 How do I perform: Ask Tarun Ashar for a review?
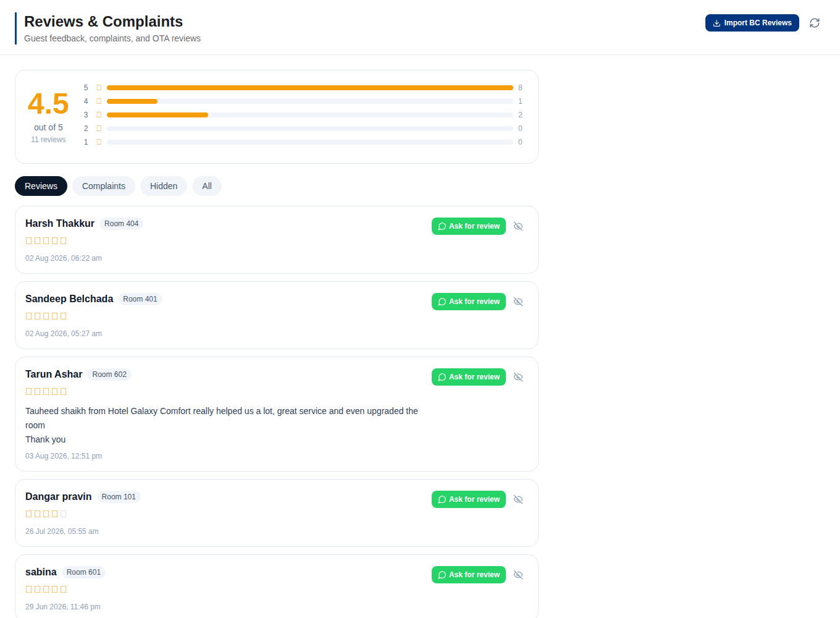click(469, 377)
